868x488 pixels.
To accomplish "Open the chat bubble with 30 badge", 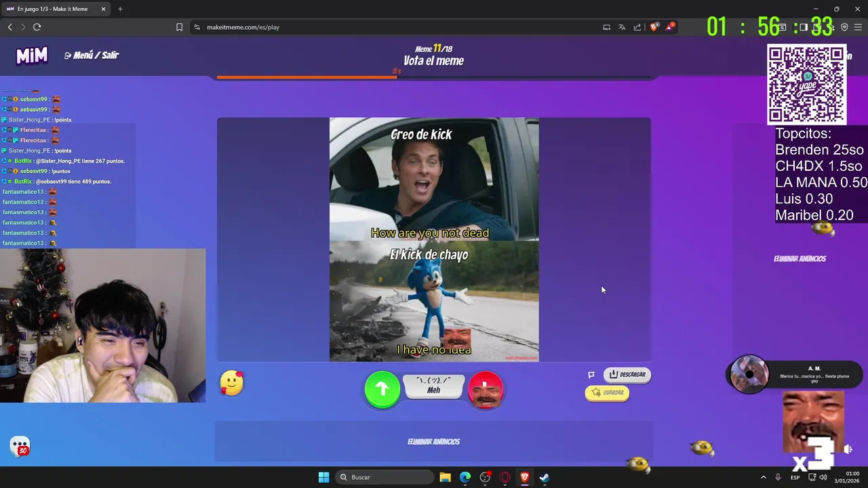I will click(x=20, y=446).
